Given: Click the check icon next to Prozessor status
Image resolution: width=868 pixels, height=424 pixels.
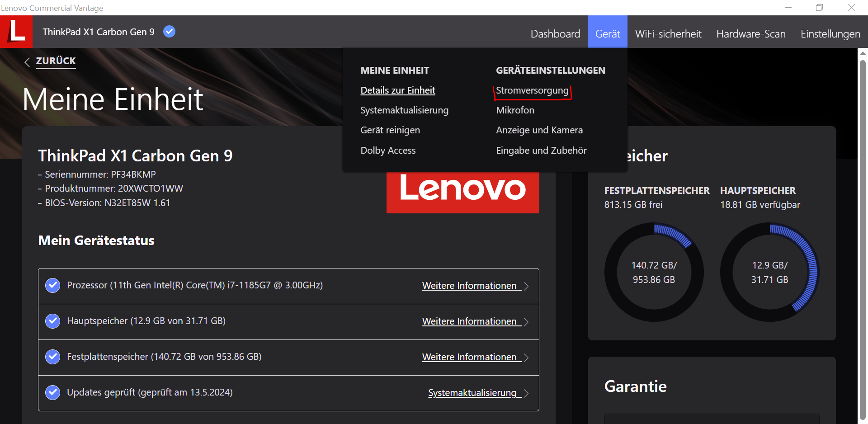Looking at the screenshot, I should click(52, 285).
